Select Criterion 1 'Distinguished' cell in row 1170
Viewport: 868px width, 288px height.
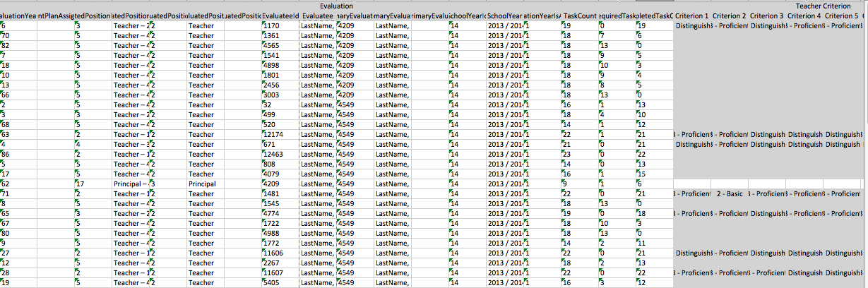(x=692, y=25)
